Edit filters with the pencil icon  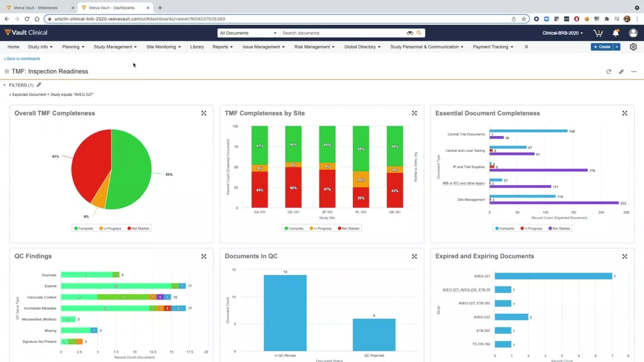click(x=39, y=85)
